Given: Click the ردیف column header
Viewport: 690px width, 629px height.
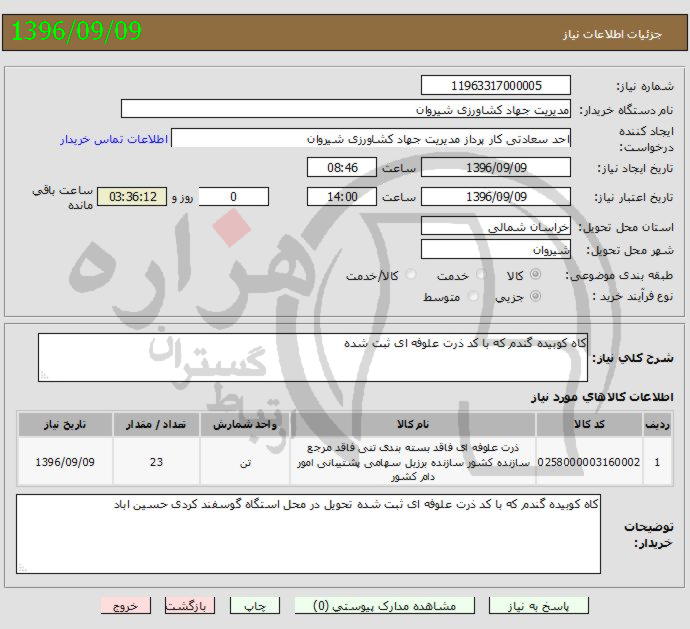Looking at the screenshot, I should 657,424.
